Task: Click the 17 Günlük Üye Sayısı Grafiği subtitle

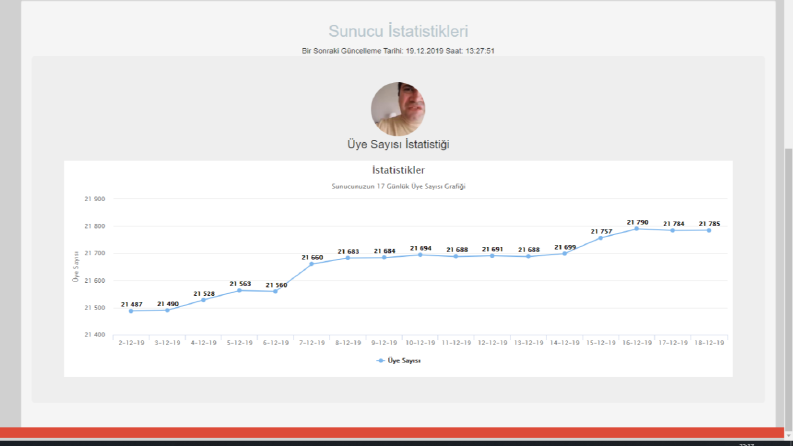Action: pyautogui.click(x=398, y=187)
